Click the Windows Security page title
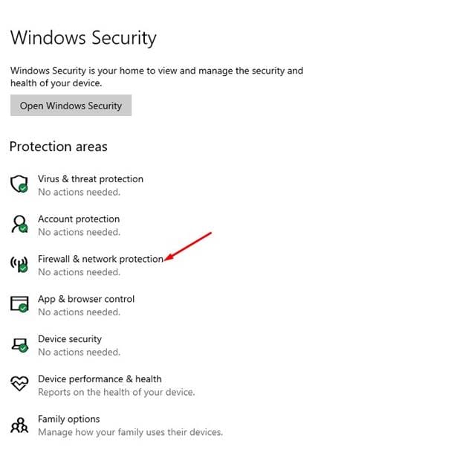Viewport: 451px width, 476px height. [x=83, y=38]
